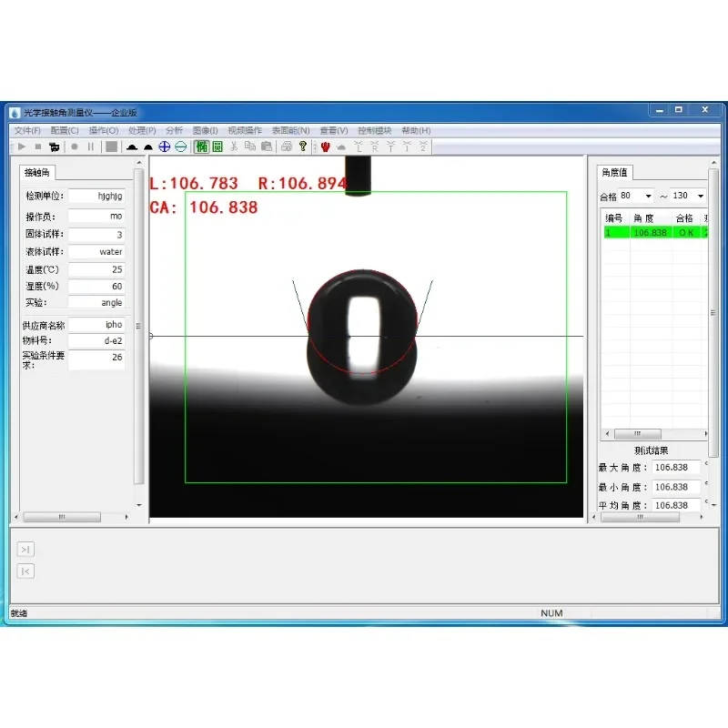Expand the left panel's scroll down arrow
The width and height of the screenshot is (728, 728).
pyautogui.click(x=139, y=505)
